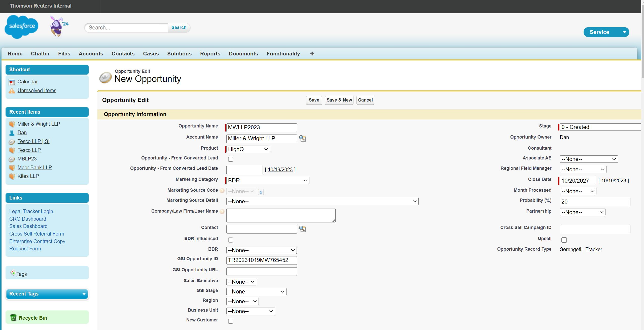Open the Stage dropdown showing 0 - Created
The image size is (644, 330).
click(x=600, y=127)
